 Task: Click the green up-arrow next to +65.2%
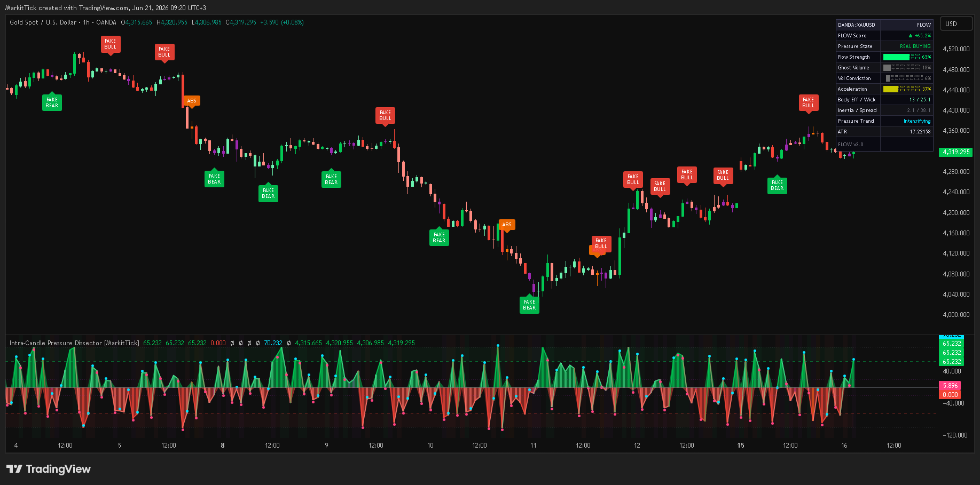click(x=911, y=36)
